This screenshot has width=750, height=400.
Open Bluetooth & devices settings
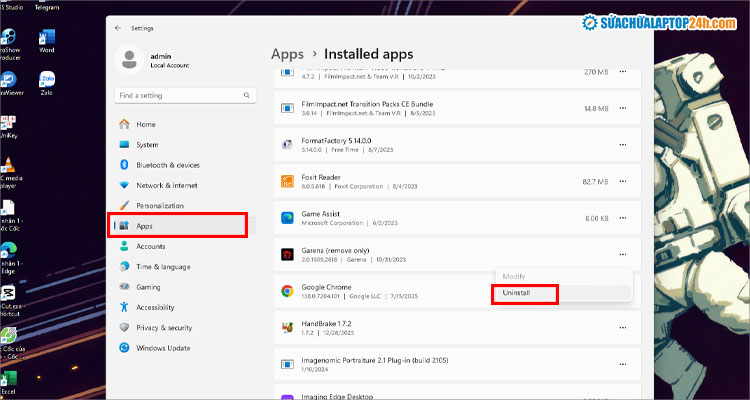click(x=167, y=165)
